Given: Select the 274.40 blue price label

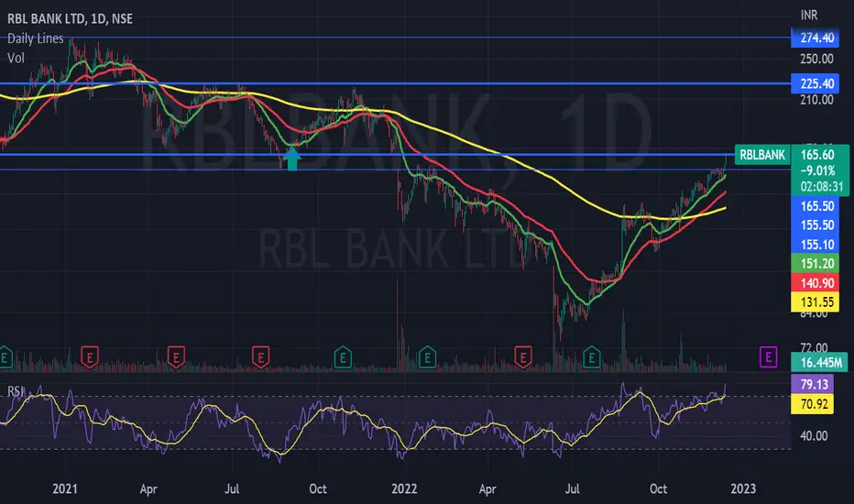Looking at the screenshot, I should click(816, 38).
